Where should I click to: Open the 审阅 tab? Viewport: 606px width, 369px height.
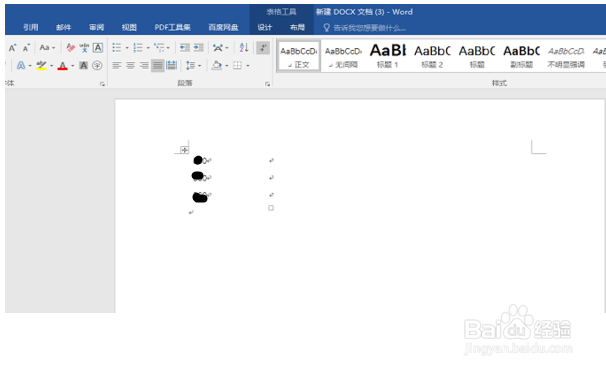[96, 27]
